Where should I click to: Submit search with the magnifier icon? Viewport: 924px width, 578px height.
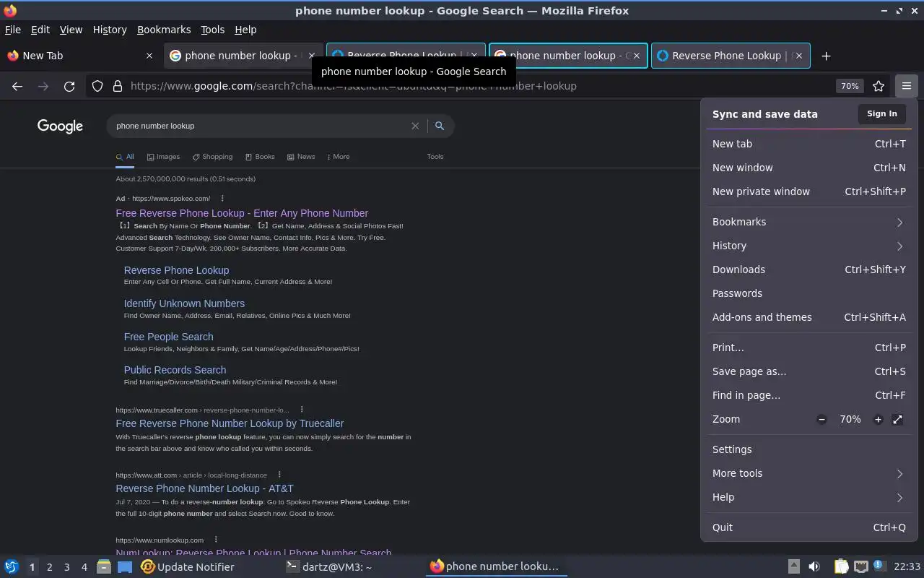point(440,126)
